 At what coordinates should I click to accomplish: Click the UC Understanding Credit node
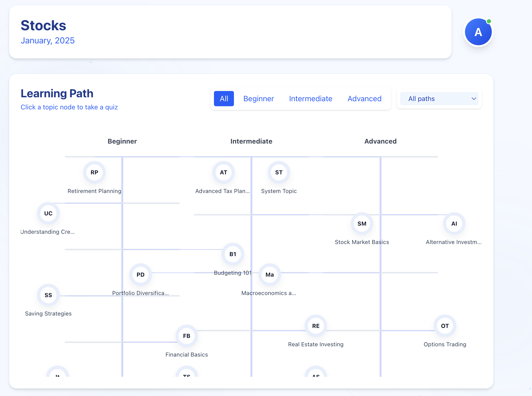coord(48,213)
